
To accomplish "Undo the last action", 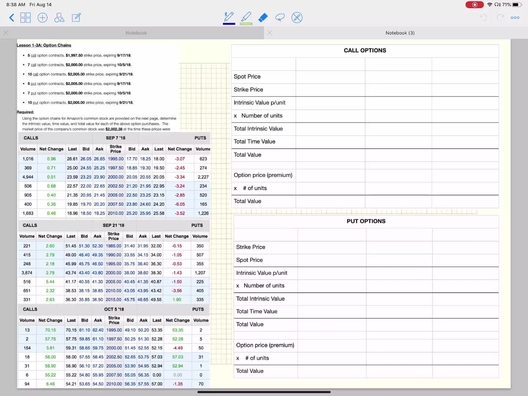I will coord(483,18).
